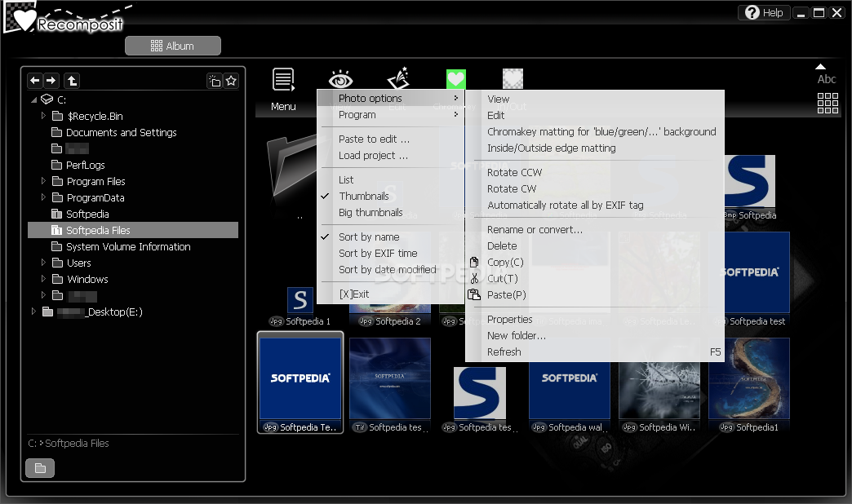Select the System Volume Information folder
The width and height of the screenshot is (852, 504).
click(128, 246)
